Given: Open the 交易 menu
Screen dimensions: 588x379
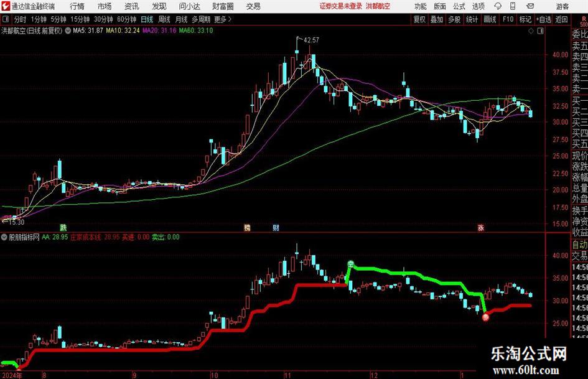Looking at the screenshot, I should pyautogui.click(x=253, y=6).
